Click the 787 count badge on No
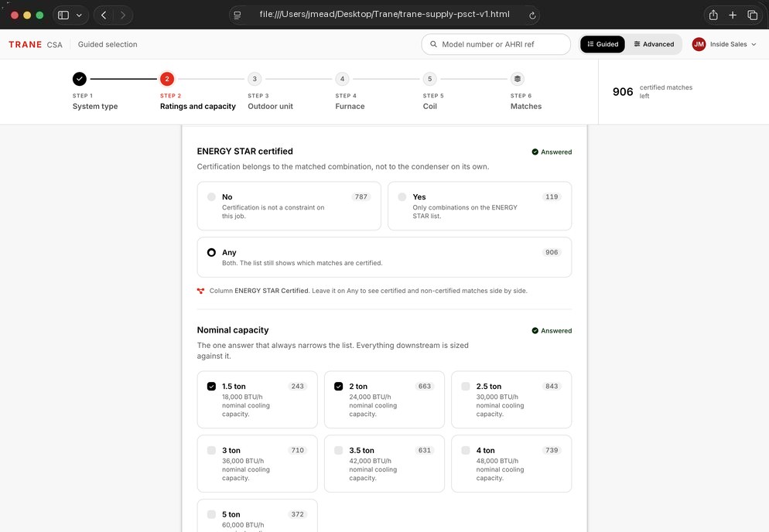Viewport: 769px width, 532px height. tap(361, 196)
